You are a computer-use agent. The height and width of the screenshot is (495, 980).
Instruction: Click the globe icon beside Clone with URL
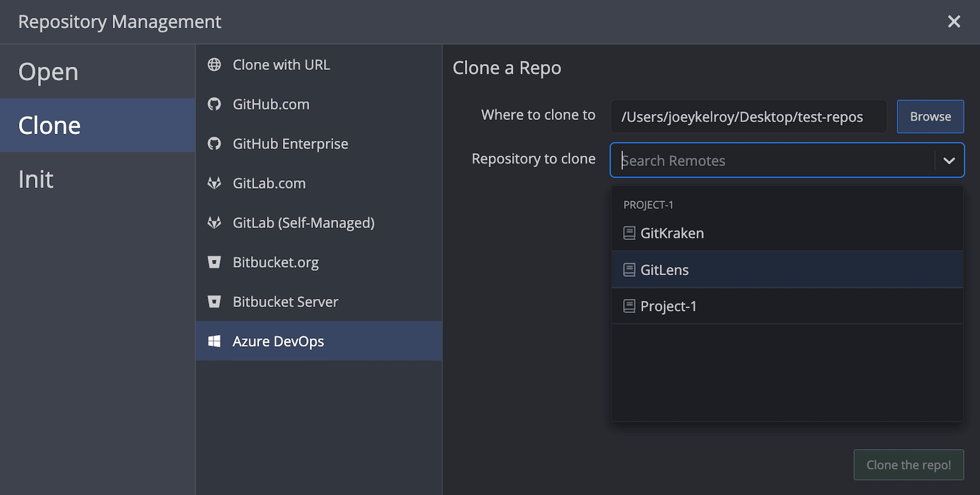click(214, 64)
